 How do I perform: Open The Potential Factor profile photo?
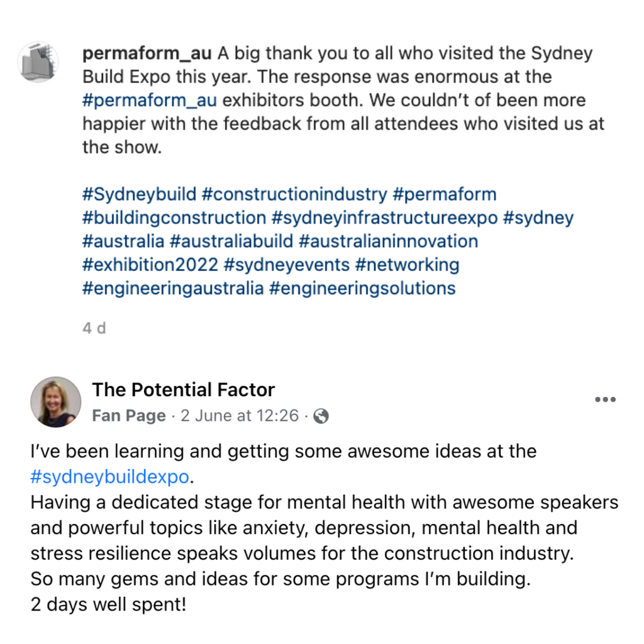55,402
